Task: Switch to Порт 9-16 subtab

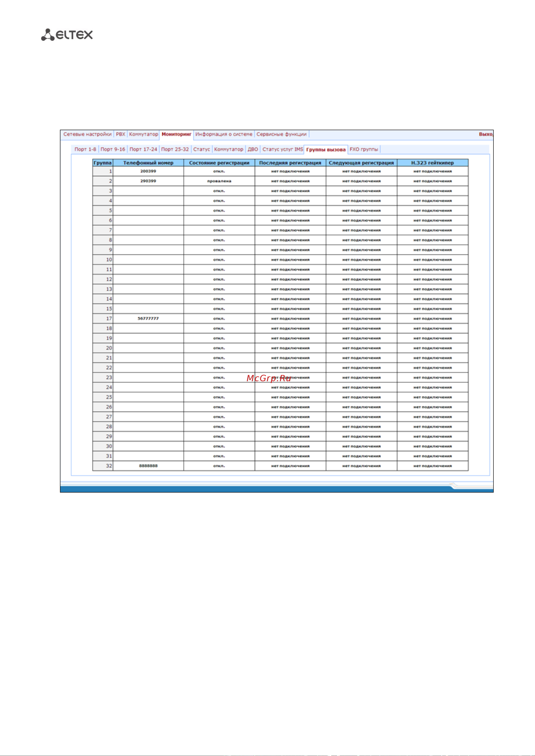Action: click(113, 149)
